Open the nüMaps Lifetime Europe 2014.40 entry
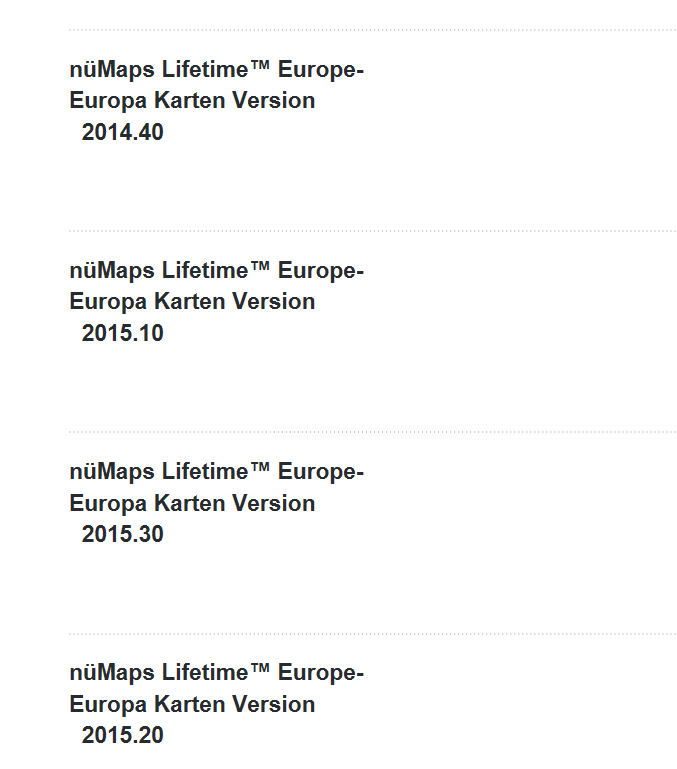Screen dimensions: 677x769 click(x=216, y=101)
